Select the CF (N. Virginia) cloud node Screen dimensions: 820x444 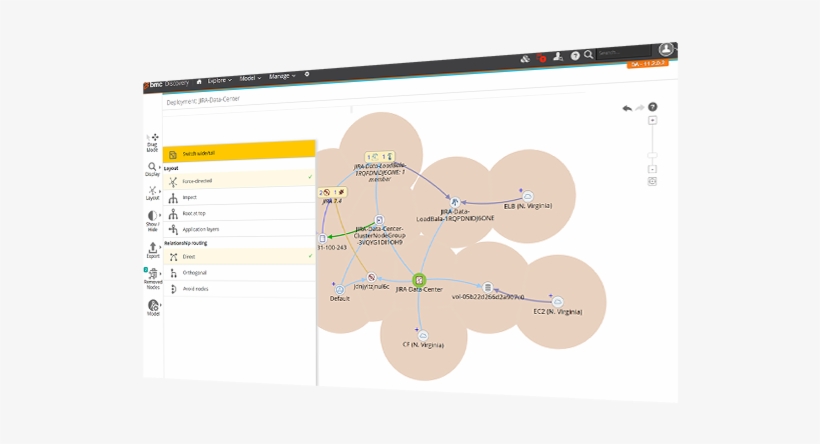click(x=423, y=335)
